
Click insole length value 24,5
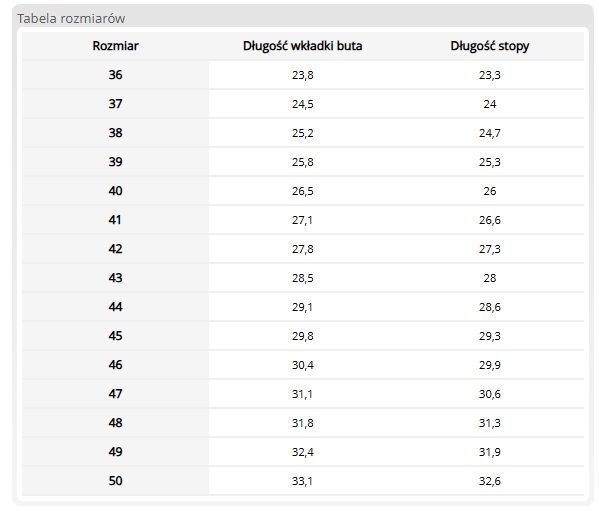pos(303,104)
